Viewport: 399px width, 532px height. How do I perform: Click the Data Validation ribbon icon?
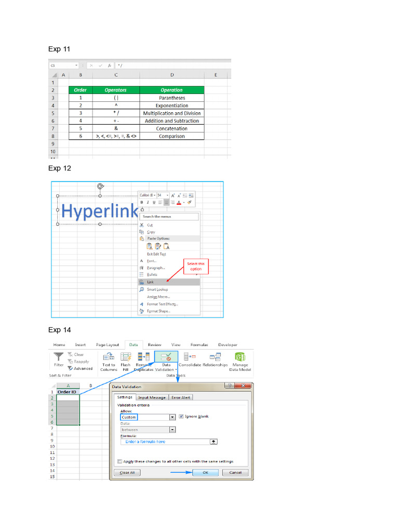166,357
